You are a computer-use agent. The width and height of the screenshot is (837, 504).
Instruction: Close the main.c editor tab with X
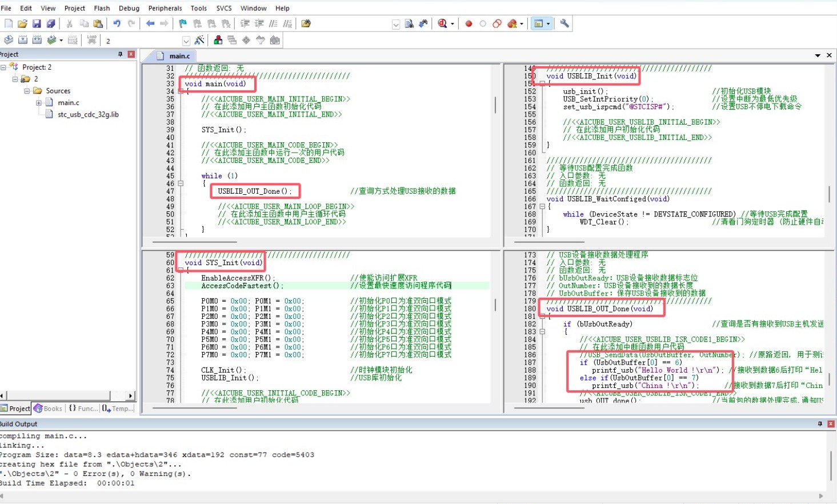pyautogui.click(x=829, y=55)
